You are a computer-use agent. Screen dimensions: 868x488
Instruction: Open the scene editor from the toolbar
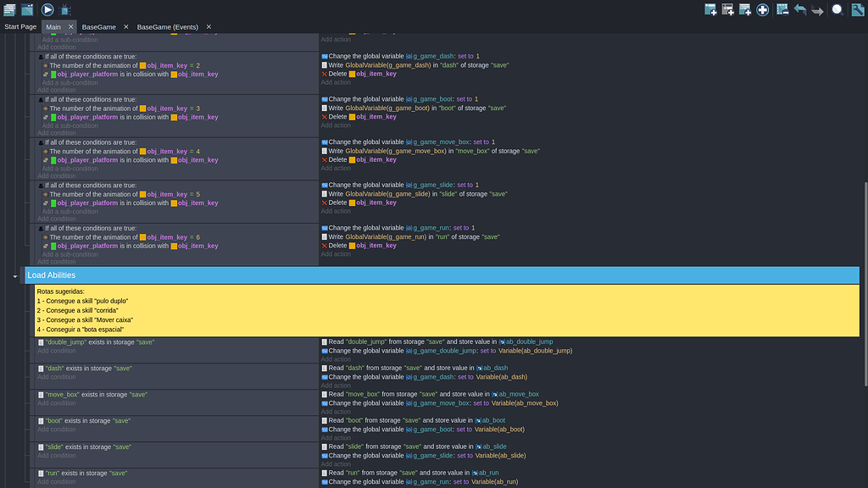click(x=26, y=9)
